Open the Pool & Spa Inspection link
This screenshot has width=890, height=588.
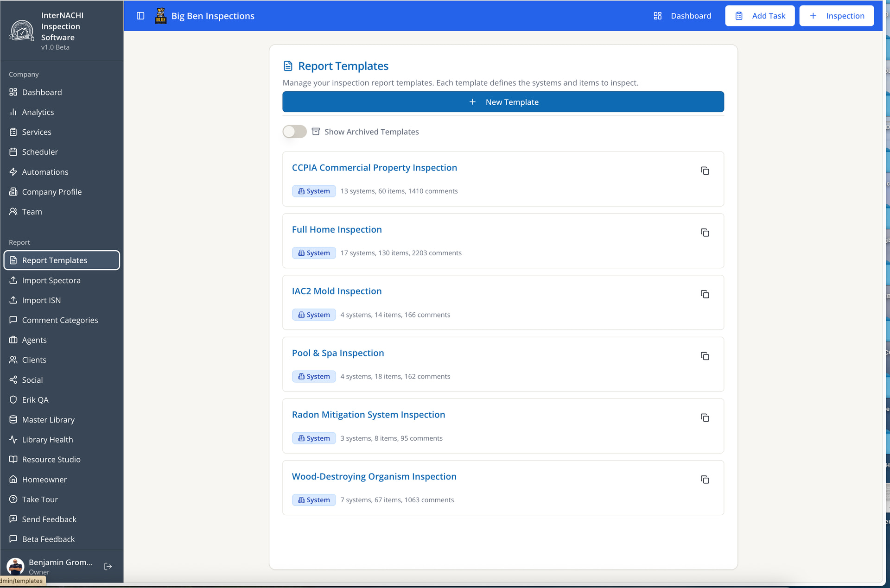click(x=337, y=353)
